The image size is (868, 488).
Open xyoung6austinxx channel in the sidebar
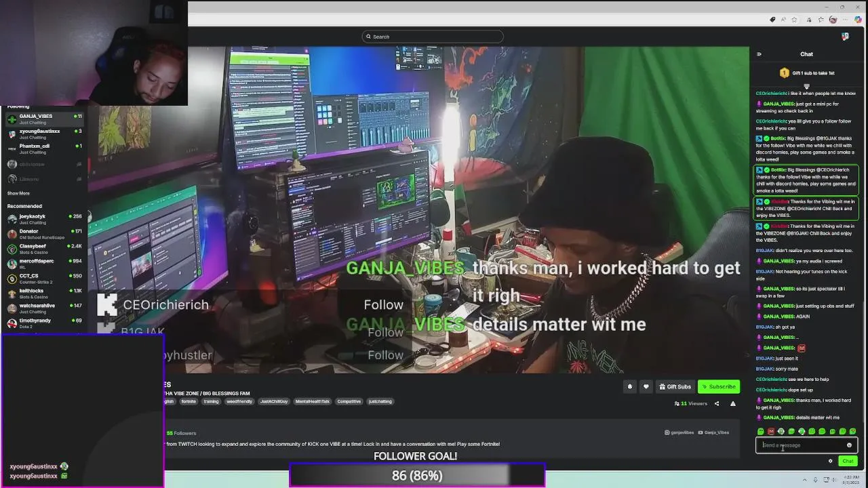pyautogui.click(x=44, y=134)
